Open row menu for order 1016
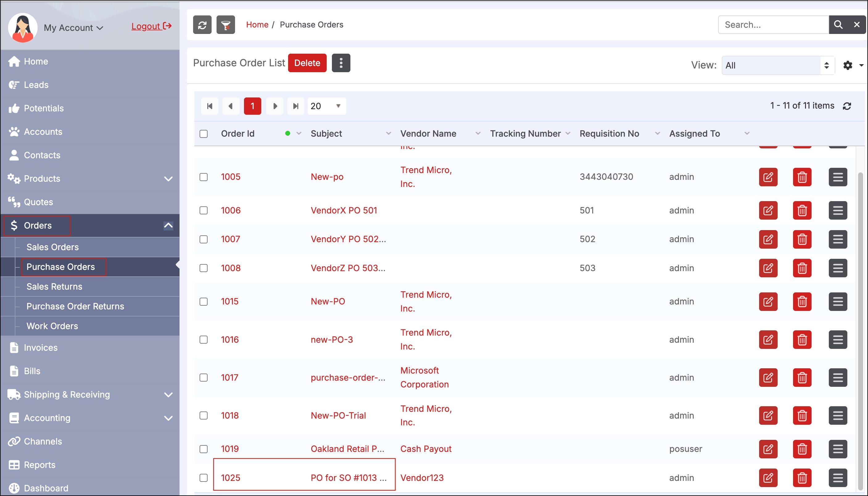This screenshot has width=868, height=496. pyautogui.click(x=838, y=340)
